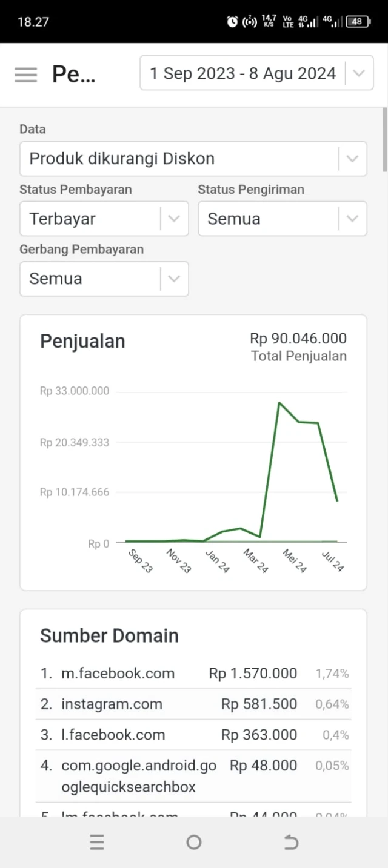Tap the Android back arrow

291,843
